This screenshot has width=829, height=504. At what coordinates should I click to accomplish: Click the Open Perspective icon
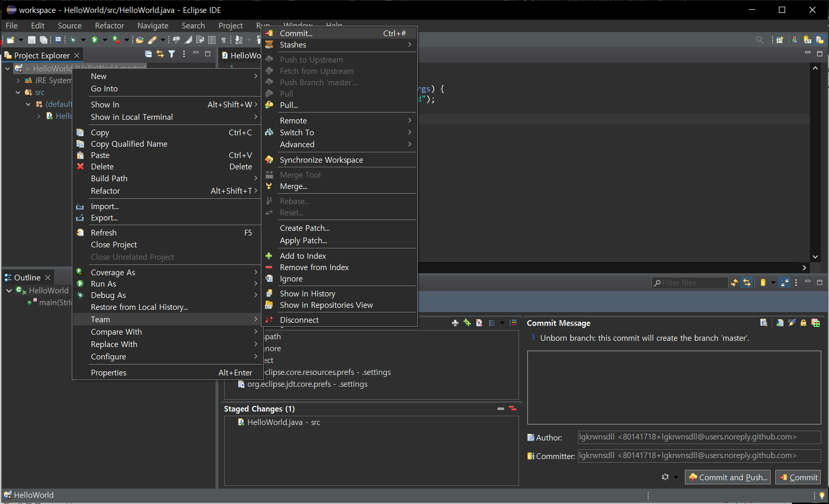(x=780, y=40)
